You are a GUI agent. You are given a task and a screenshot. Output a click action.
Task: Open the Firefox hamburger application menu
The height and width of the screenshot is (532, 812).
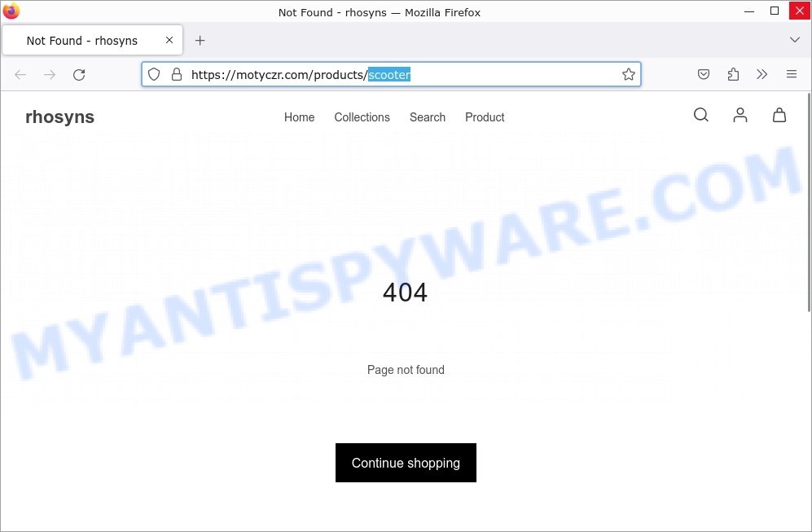tap(792, 74)
